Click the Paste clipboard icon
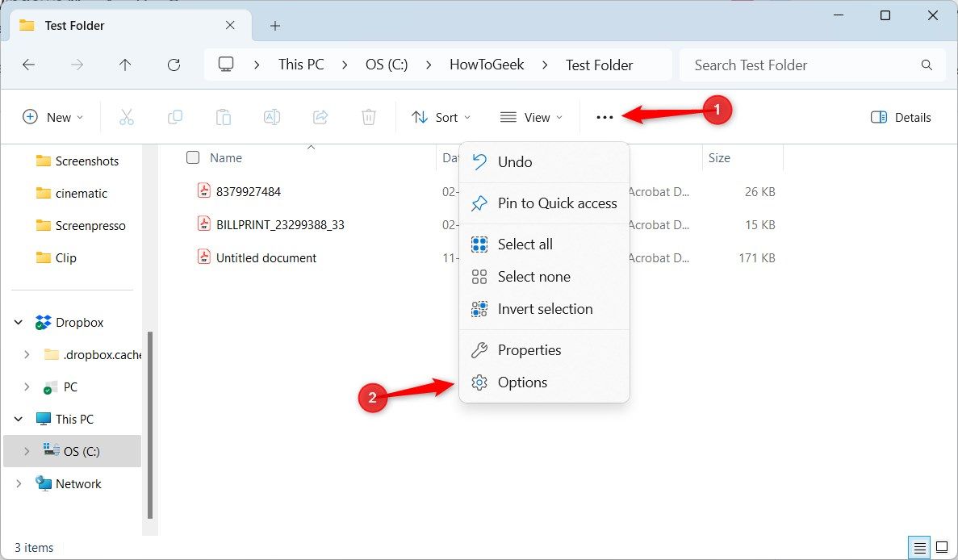The height and width of the screenshot is (560, 958). tap(223, 117)
